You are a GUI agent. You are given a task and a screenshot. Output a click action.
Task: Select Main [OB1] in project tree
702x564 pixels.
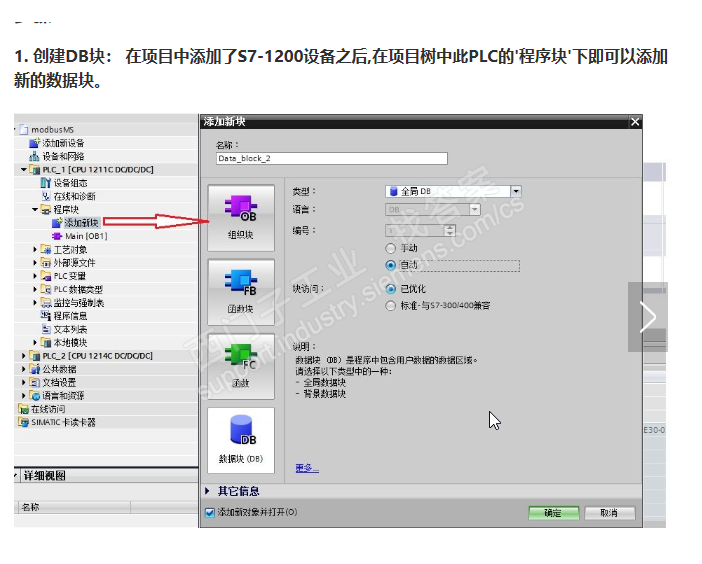(86, 236)
